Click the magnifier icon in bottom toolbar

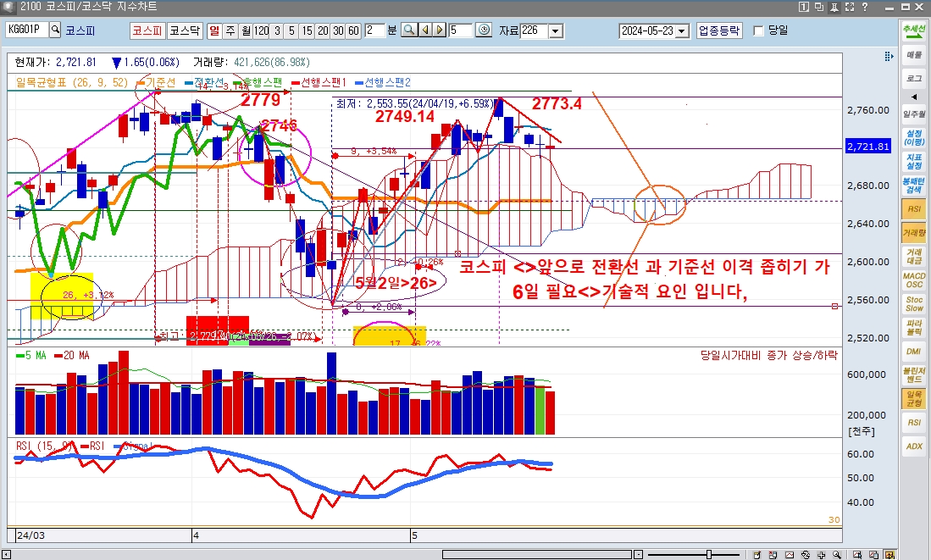pyautogui.click(x=837, y=555)
